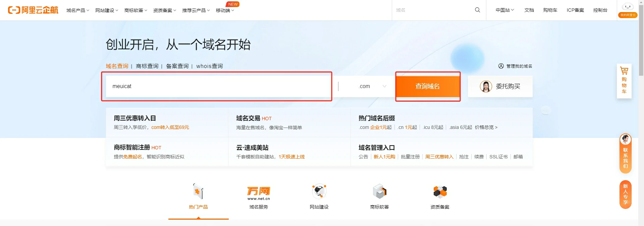The width and height of the screenshot is (644, 226).
Task: Click the 联系我们 customer service widget
Action: pos(625,154)
